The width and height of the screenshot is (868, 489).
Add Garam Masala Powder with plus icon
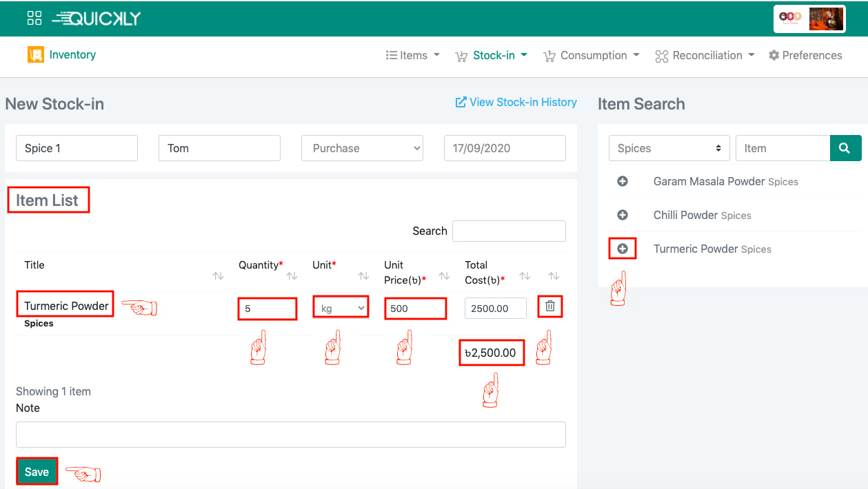point(622,181)
